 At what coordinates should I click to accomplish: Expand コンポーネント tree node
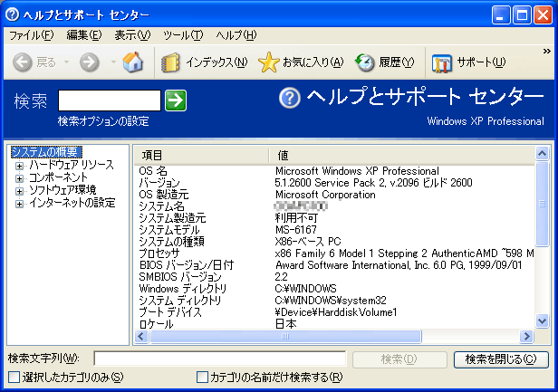[20, 178]
